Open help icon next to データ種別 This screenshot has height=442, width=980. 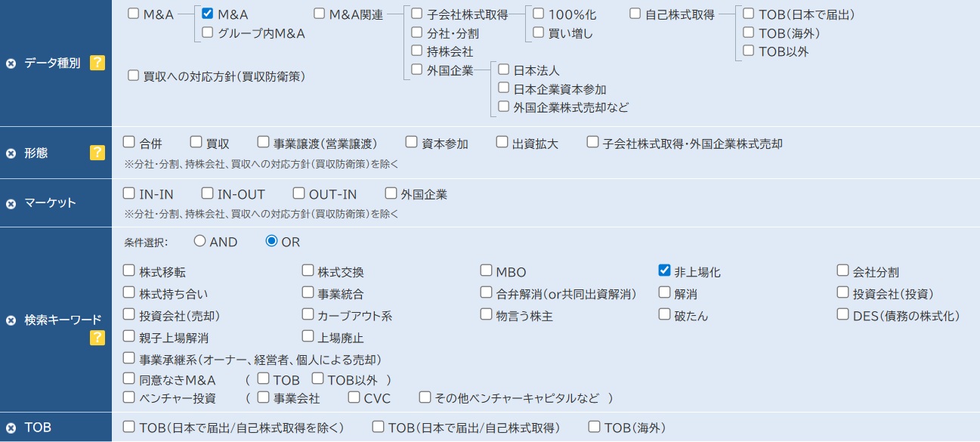97,63
